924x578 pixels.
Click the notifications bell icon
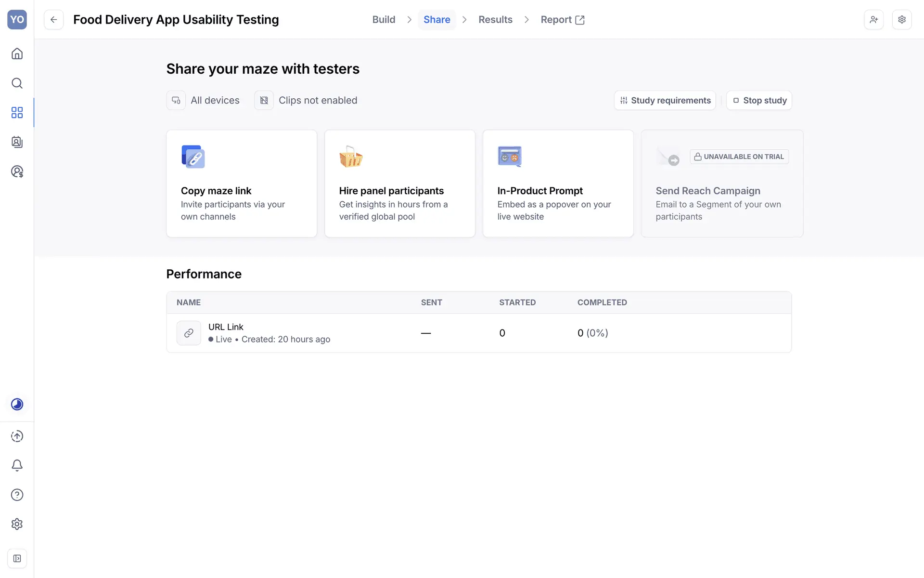(17, 465)
